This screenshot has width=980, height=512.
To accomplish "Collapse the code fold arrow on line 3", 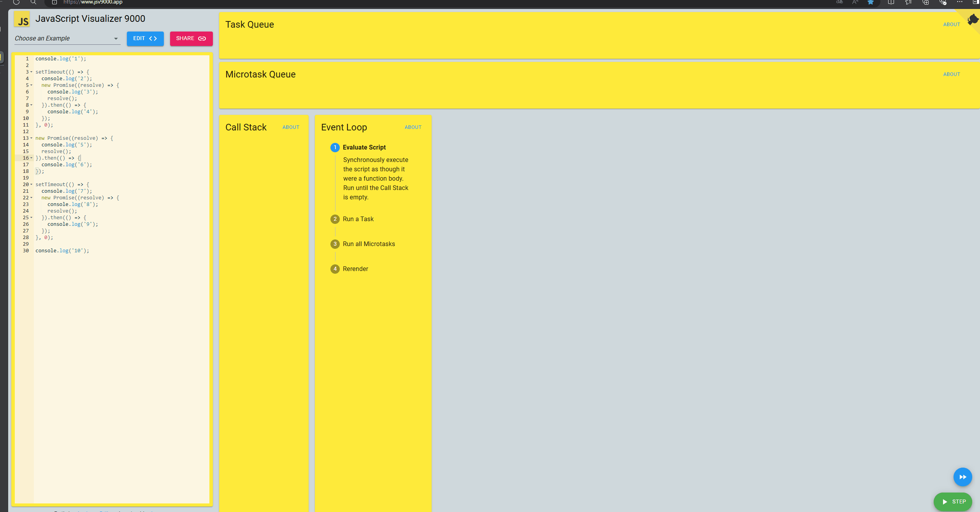I will pyautogui.click(x=32, y=72).
